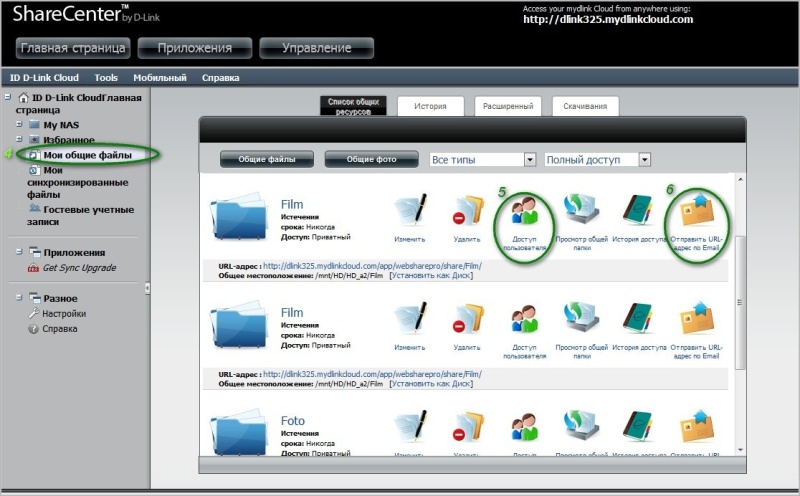Click send URL envelope icon for Foto
Viewport: 800px width, 496px height.
coord(696,426)
